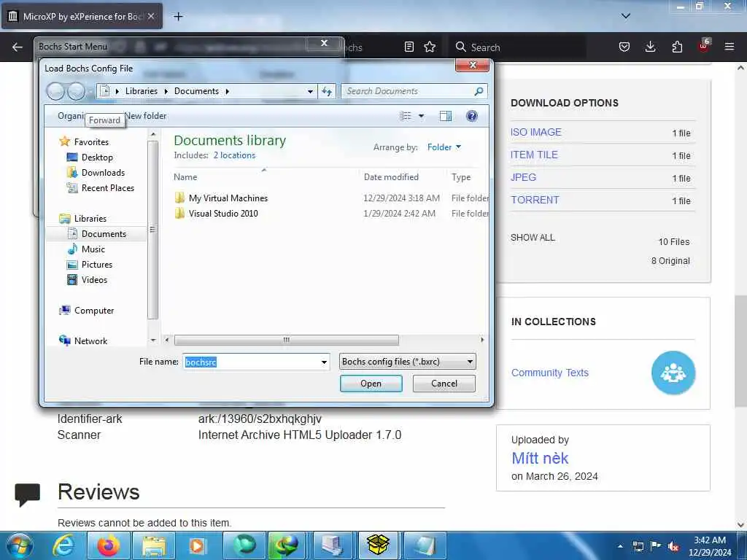Click SHOW ALL download options
Viewport: 747px width, 560px height.
pos(533,238)
